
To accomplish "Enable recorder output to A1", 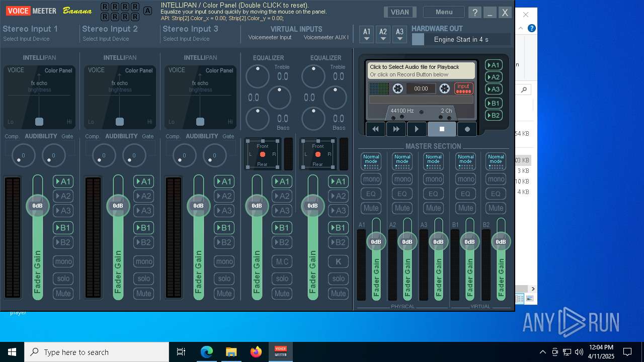I will point(494,65).
